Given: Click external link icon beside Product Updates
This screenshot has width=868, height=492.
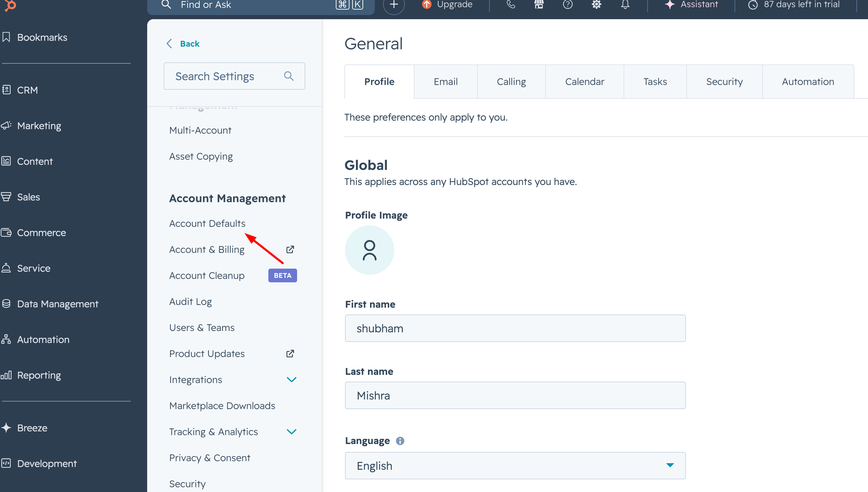Looking at the screenshot, I should 290,354.
